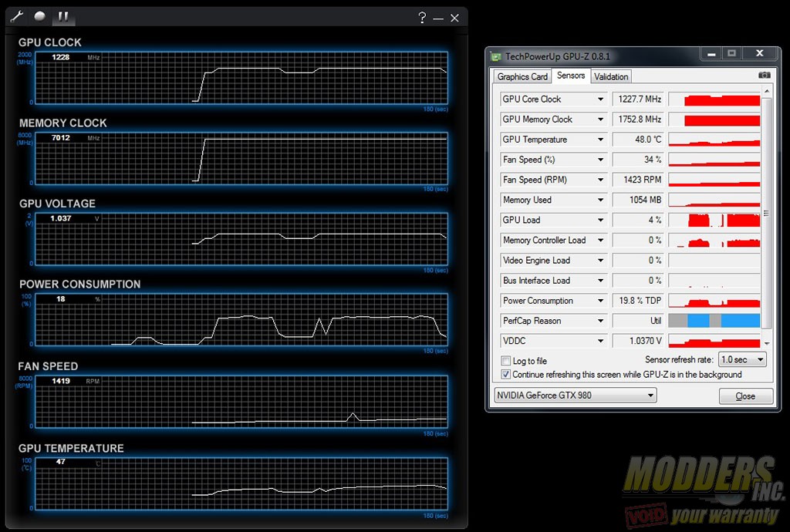The width and height of the screenshot is (790, 532).
Task: Open the GPU Temperature dropdown arrow
Action: tap(600, 140)
